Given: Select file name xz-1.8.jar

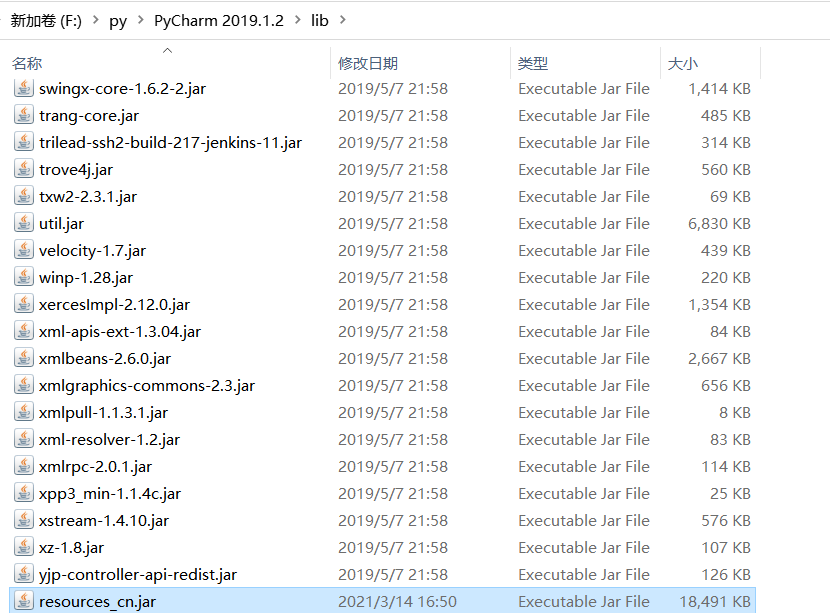Looking at the screenshot, I should (71, 548).
